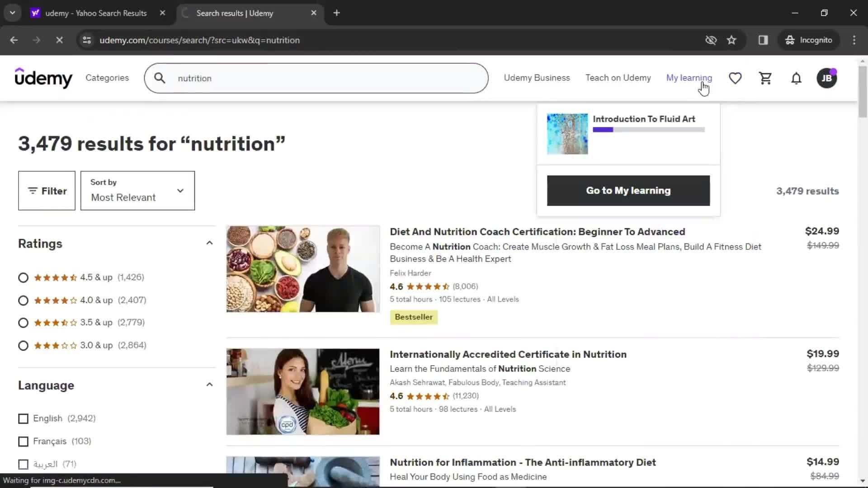Click Go to My learning button

click(628, 190)
